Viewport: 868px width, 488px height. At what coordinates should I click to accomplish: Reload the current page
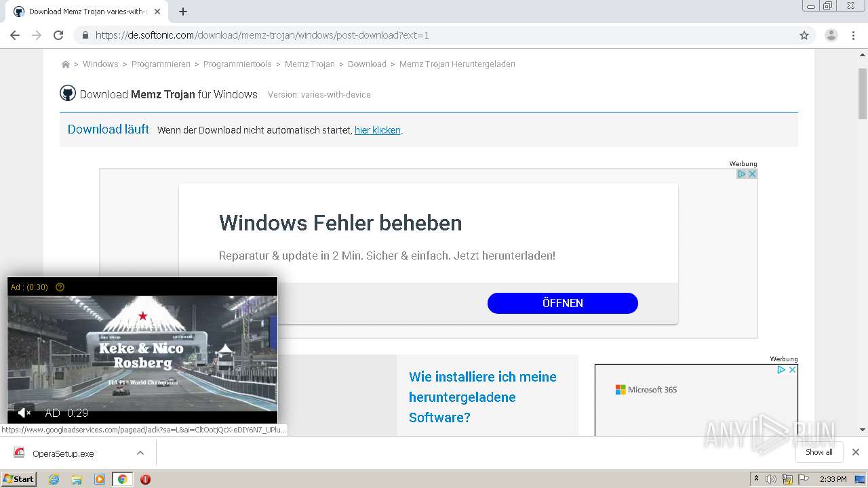[x=58, y=35]
